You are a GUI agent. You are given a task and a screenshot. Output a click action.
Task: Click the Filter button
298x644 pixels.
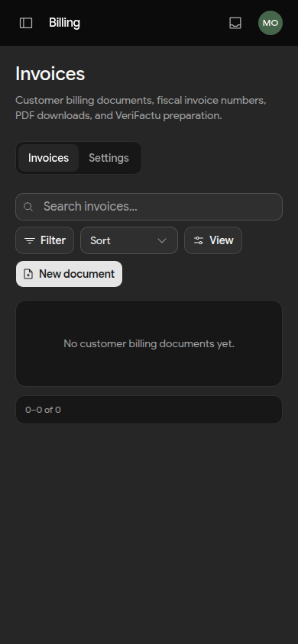click(x=45, y=240)
